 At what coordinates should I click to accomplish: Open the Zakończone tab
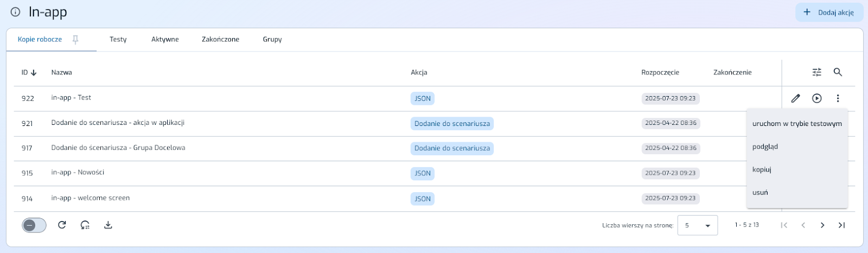(x=220, y=40)
